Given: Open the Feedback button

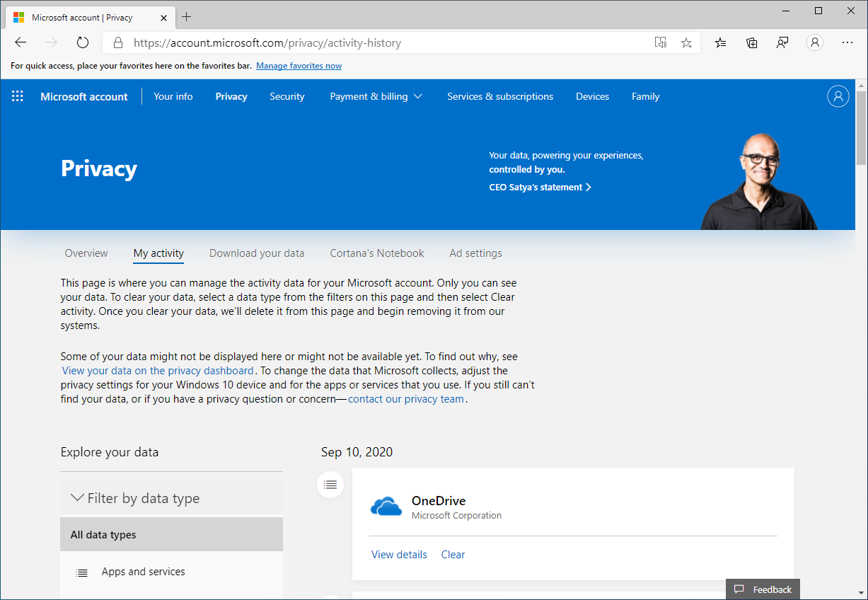Looking at the screenshot, I should point(763,589).
